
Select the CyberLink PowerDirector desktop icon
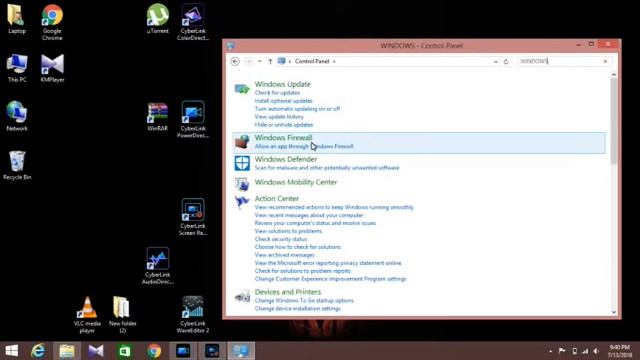193,120
